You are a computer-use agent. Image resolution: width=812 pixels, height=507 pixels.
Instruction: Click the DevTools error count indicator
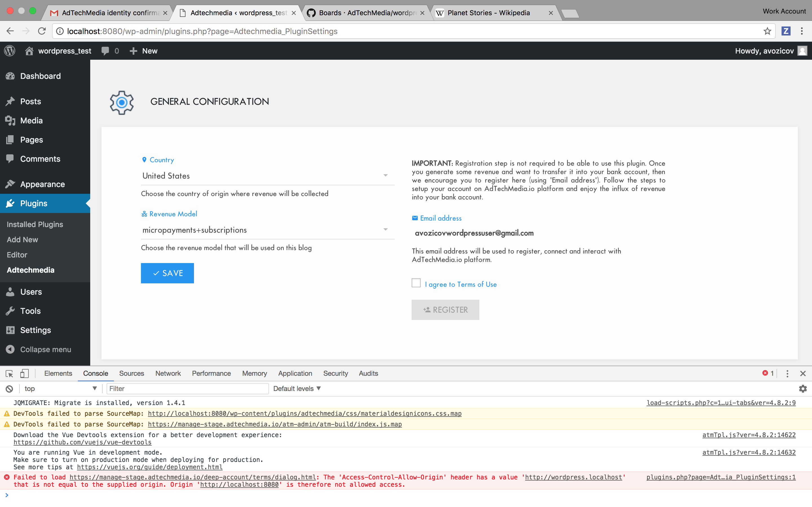point(768,373)
